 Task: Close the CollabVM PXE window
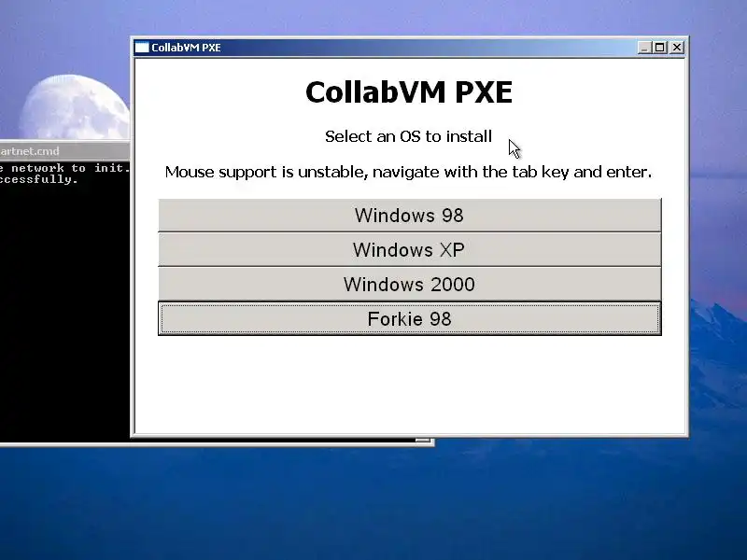[x=677, y=48]
